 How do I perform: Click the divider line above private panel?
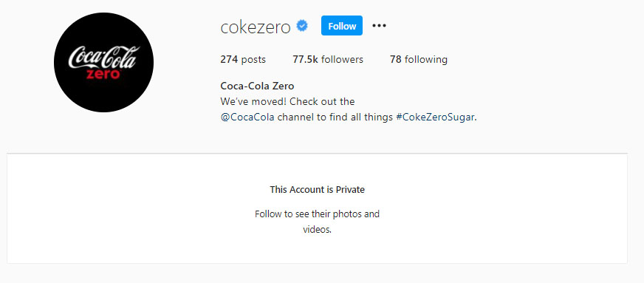(317, 154)
